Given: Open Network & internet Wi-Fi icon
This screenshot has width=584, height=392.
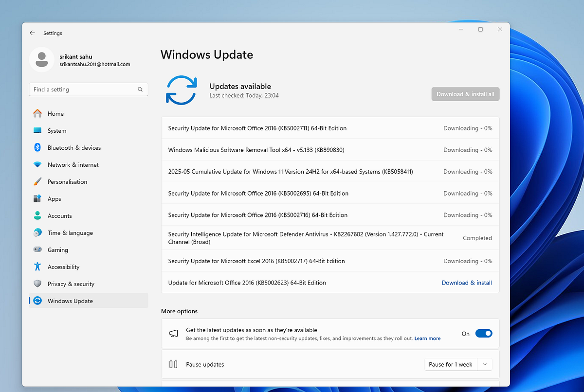Looking at the screenshot, I should [x=37, y=164].
